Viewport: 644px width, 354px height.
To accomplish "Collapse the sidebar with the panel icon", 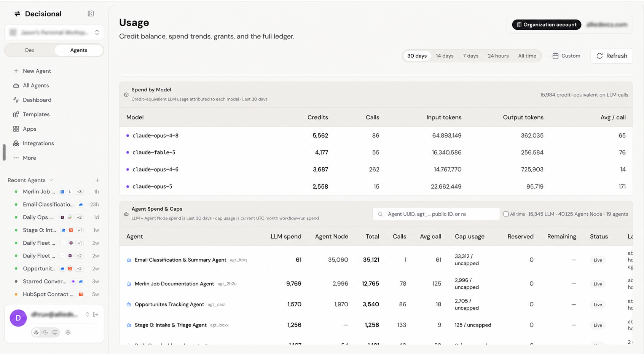I will pyautogui.click(x=91, y=14).
